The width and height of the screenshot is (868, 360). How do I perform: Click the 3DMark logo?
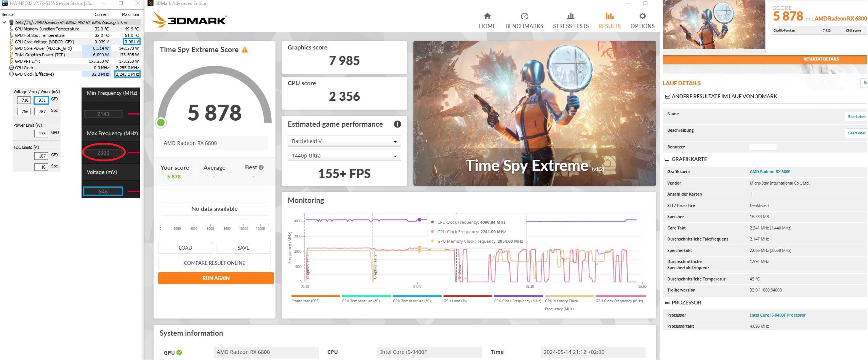coord(189,19)
